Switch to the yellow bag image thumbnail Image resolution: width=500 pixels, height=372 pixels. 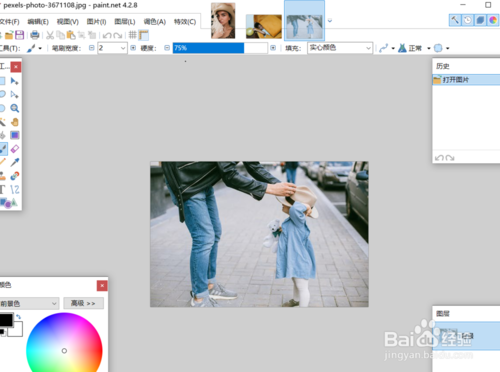click(264, 26)
